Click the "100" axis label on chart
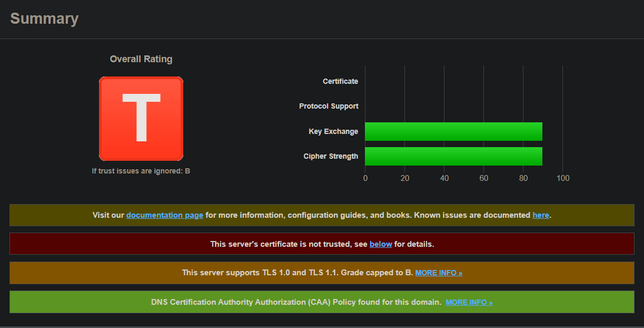This screenshot has width=644, height=328. pyautogui.click(x=563, y=178)
